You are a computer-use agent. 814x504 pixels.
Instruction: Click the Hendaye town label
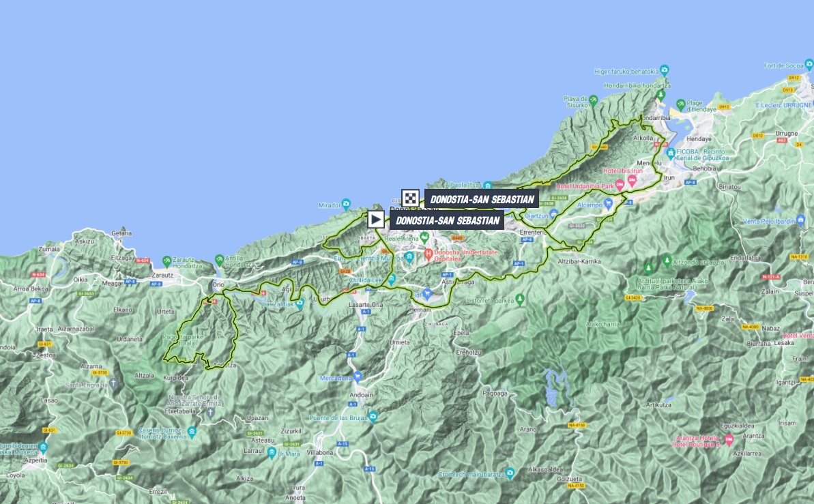tap(683, 136)
